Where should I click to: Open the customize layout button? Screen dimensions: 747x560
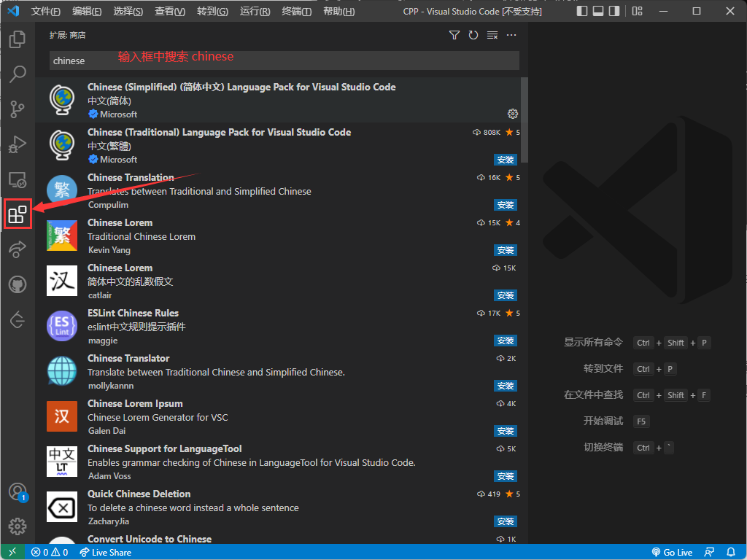pos(637,11)
